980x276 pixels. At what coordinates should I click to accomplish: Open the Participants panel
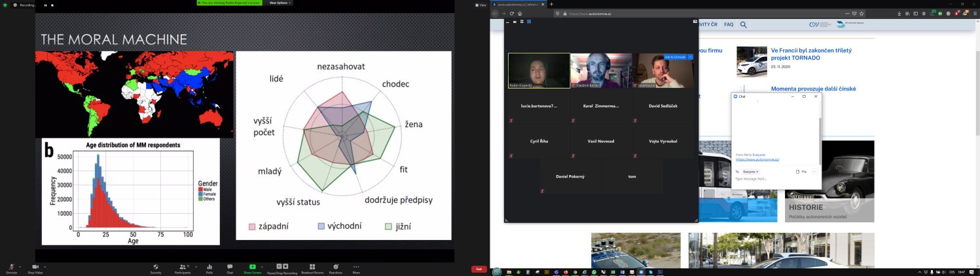coord(183,266)
